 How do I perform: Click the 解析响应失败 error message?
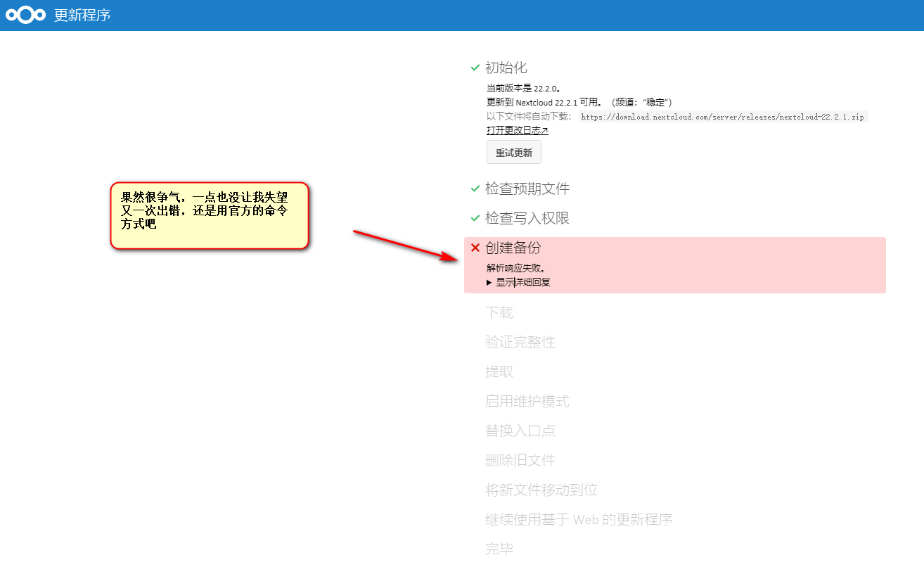pos(516,268)
